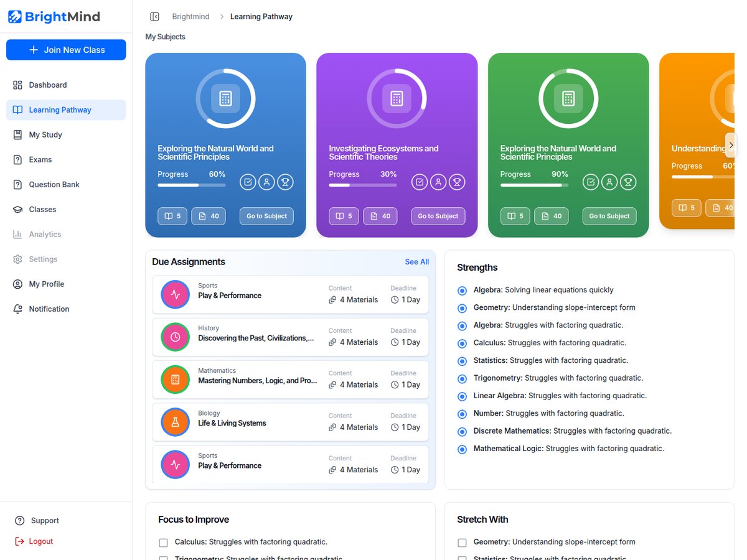Open the Biology Life & Living Systems assignment
Screen dimensions: 747x560
[x=291, y=422]
